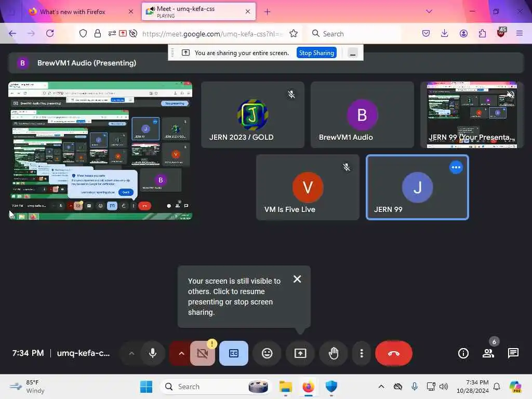532x399 pixels.
Task: Open the Windows Start menu
Action: coord(146,387)
